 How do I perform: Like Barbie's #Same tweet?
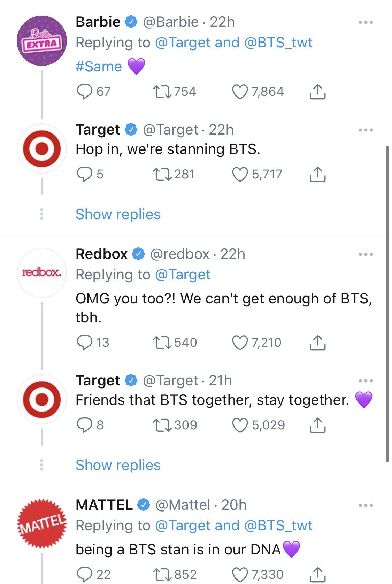point(240,92)
